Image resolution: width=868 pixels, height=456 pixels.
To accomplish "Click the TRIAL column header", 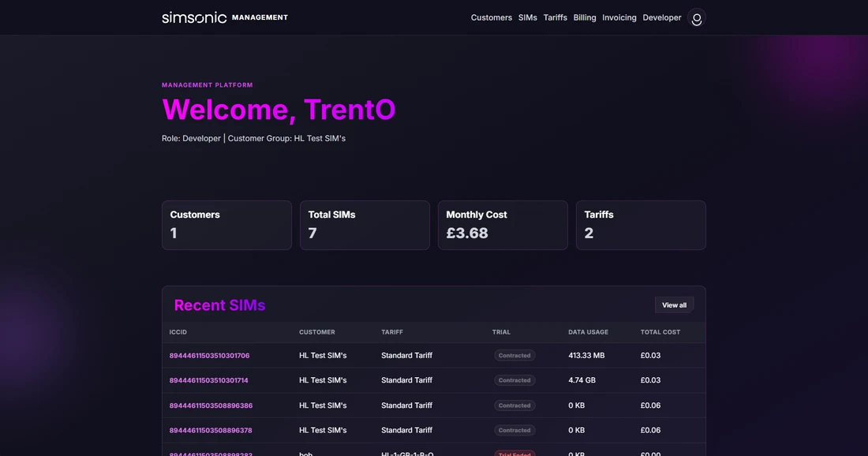I will click(501, 332).
